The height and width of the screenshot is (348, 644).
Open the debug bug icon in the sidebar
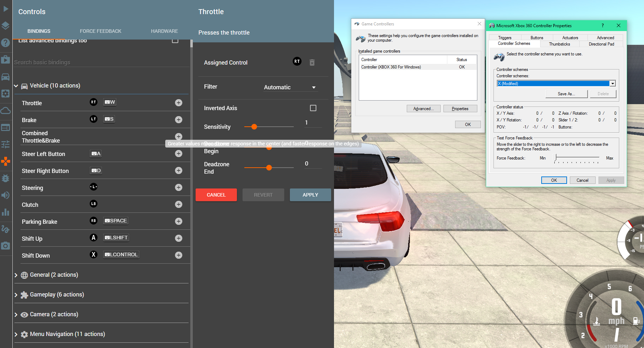(x=6, y=178)
